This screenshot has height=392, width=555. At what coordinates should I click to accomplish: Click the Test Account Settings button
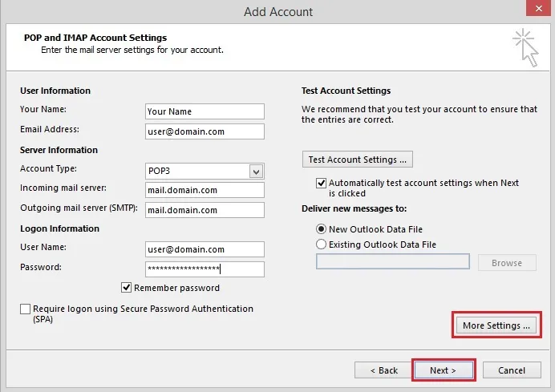tap(359, 160)
